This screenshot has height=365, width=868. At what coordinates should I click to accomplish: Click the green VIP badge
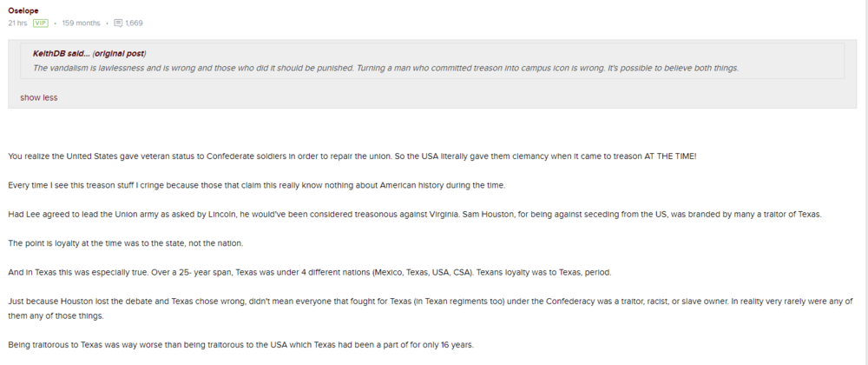click(40, 23)
